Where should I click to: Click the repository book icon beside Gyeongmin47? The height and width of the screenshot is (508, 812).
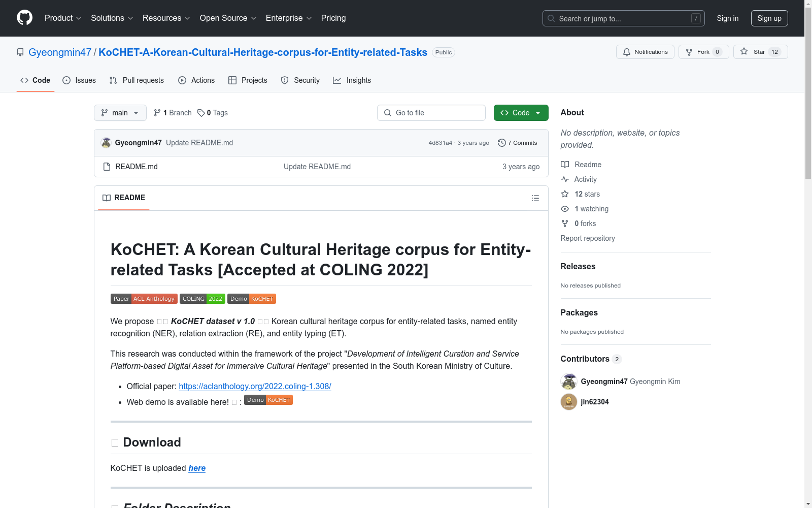[x=20, y=52]
